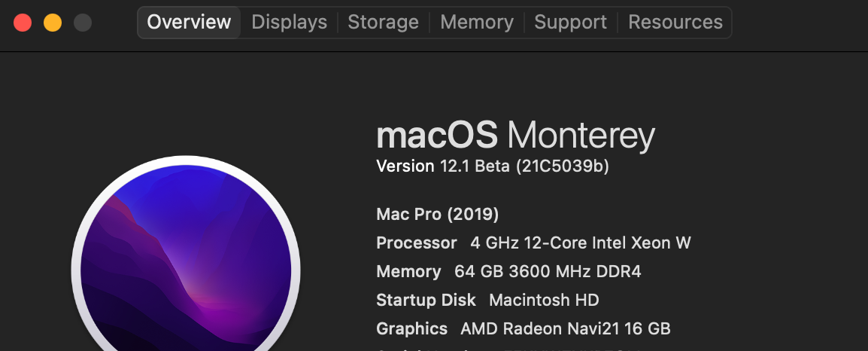Click the macOS Monterey title text
Image resolution: width=868 pixels, height=351 pixels.
click(x=515, y=136)
